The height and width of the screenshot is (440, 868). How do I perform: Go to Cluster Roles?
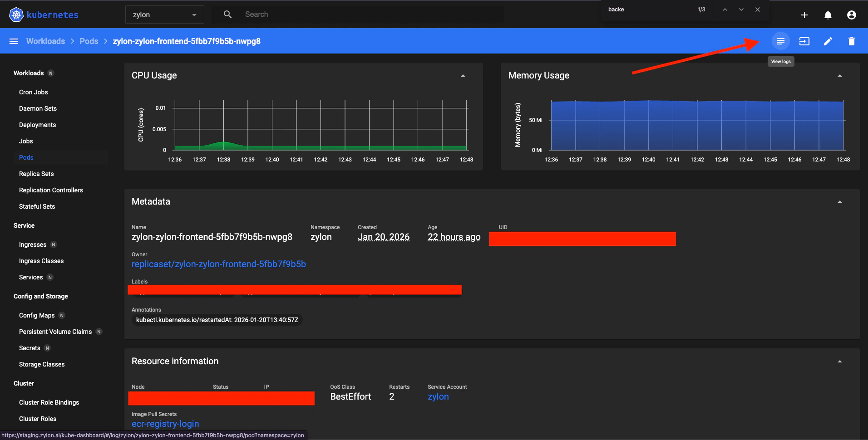[x=38, y=419]
